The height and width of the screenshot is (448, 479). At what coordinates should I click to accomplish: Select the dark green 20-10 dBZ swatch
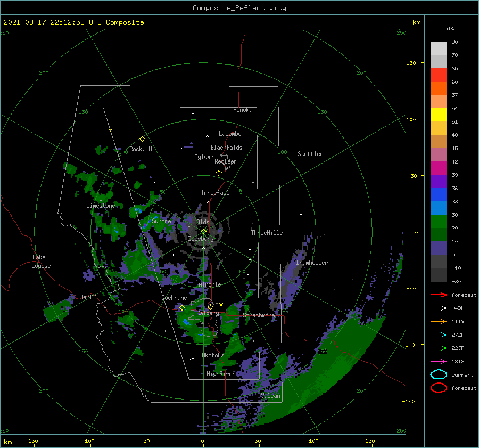[x=439, y=235]
